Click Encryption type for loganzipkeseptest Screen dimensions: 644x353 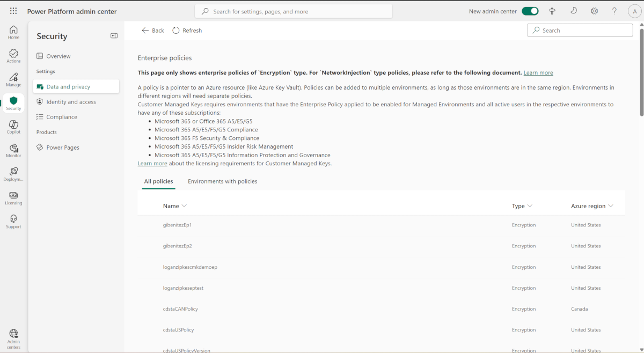(524, 288)
